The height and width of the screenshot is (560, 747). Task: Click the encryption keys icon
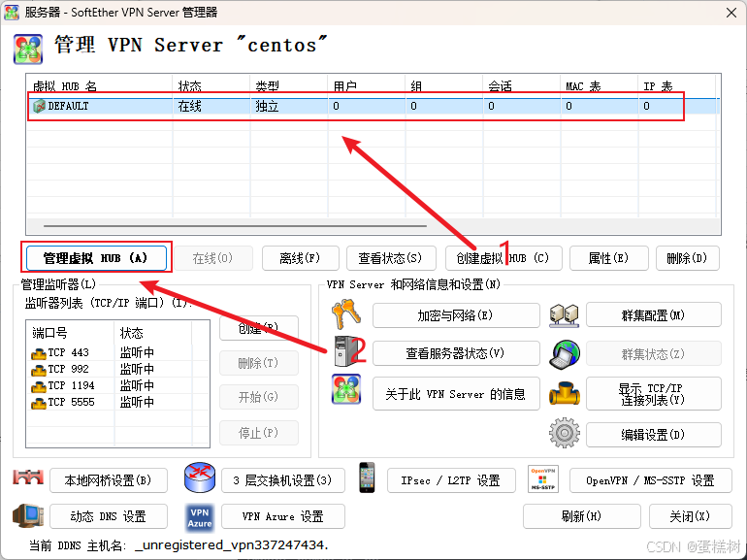346,314
